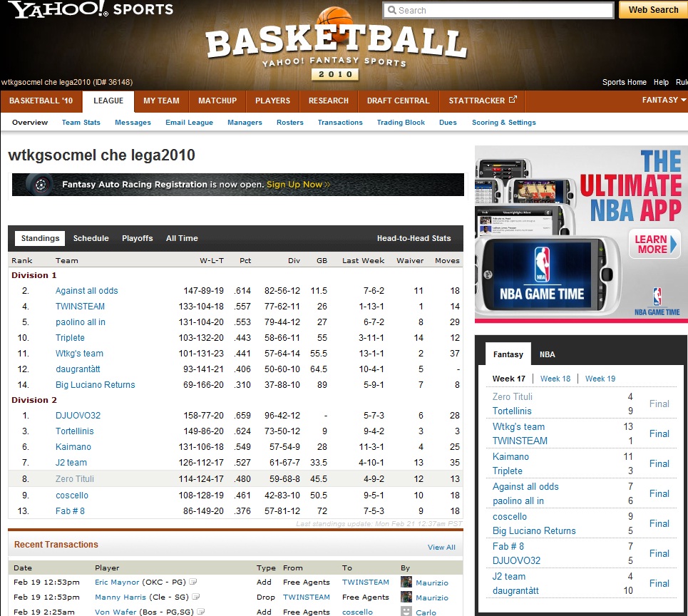Viewport: 688px width, 616px height.
Task: View All recent transactions
Action: coord(441,548)
